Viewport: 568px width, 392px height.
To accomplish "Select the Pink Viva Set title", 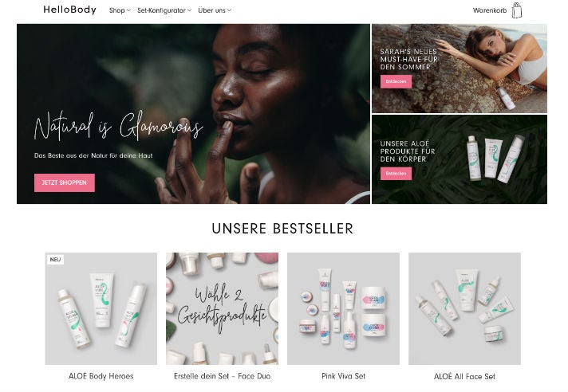I will point(343,376).
